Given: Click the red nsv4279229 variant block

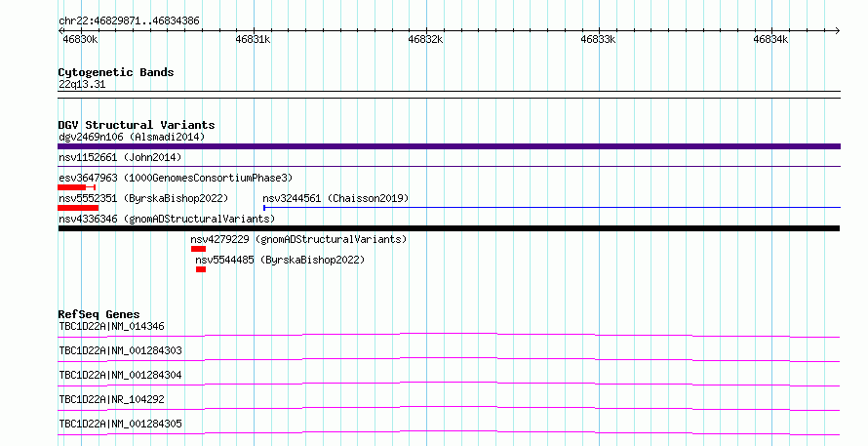Looking at the screenshot, I should (198, 249).
